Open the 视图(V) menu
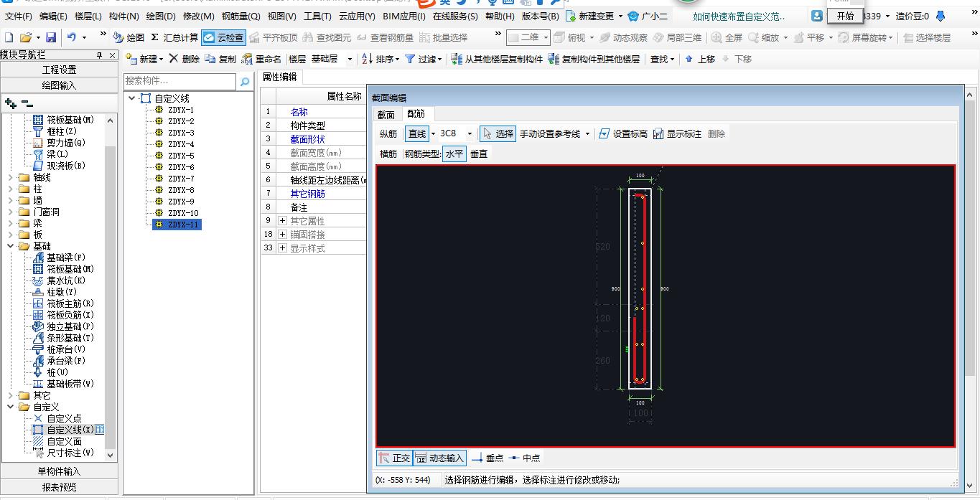The width and height of the screenshot is (980, 500). coord(281,16)
